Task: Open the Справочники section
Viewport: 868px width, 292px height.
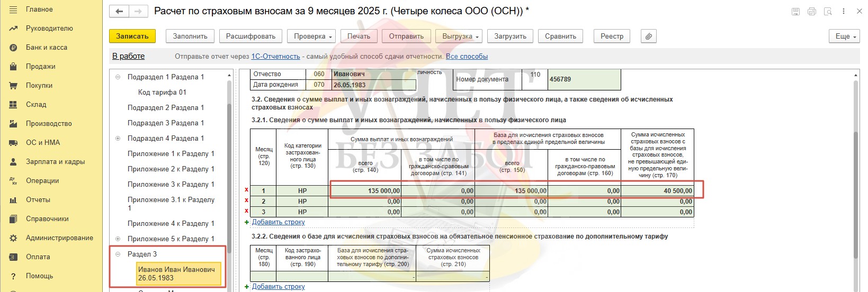Action: click(47, 219)
